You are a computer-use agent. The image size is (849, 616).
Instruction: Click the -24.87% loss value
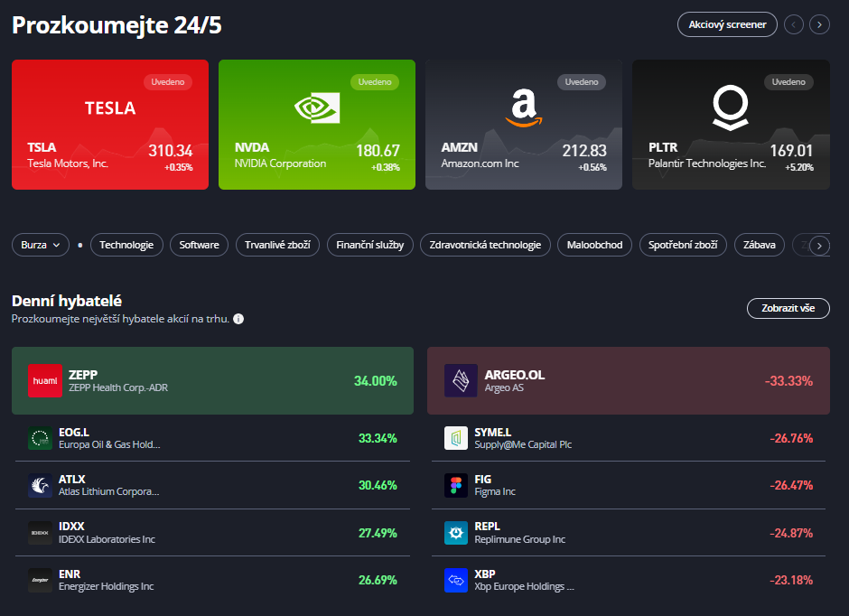pos(791,533)
